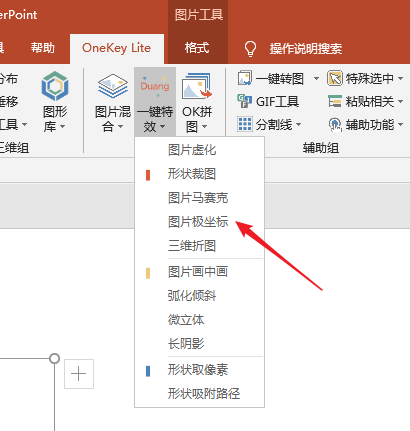Click the 分割线 grid icon
The width and height of the screenshot is (410, 431).
coord(245,124)
